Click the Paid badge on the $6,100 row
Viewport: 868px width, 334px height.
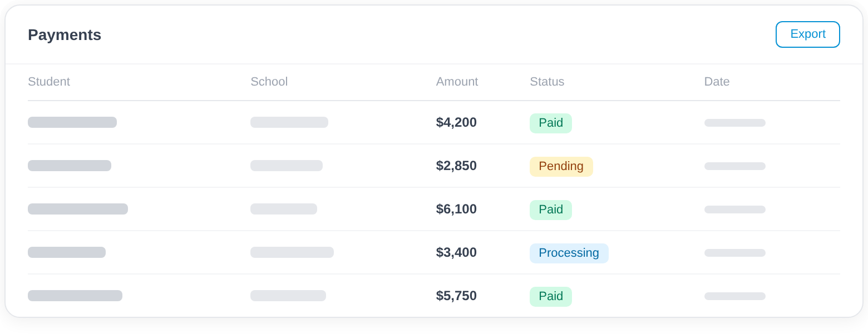550,210
